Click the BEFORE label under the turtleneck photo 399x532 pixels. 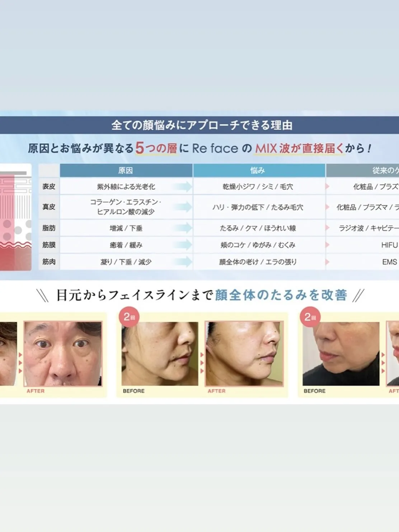(314, 391)
